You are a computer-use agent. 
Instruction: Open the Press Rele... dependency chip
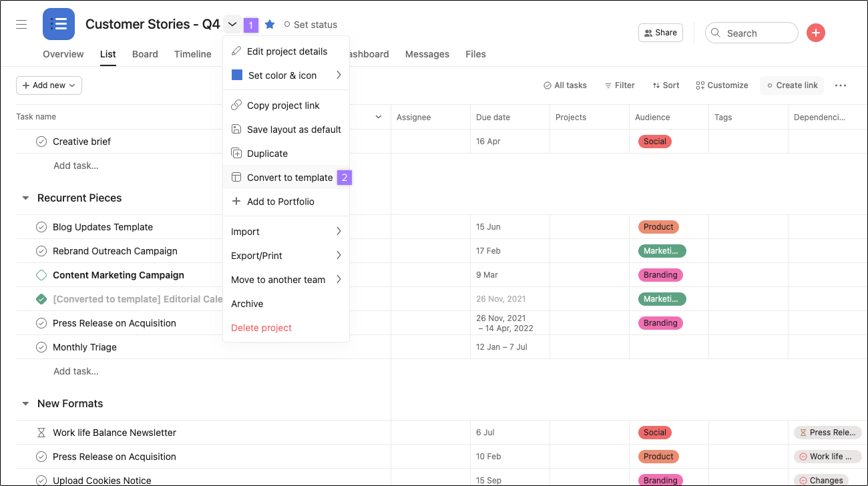(828, 433)
